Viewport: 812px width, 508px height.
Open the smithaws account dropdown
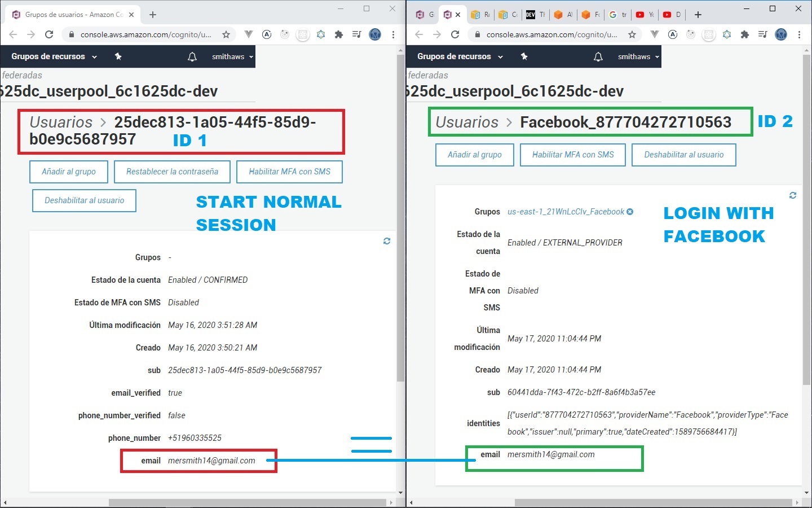tap(229, 56)
